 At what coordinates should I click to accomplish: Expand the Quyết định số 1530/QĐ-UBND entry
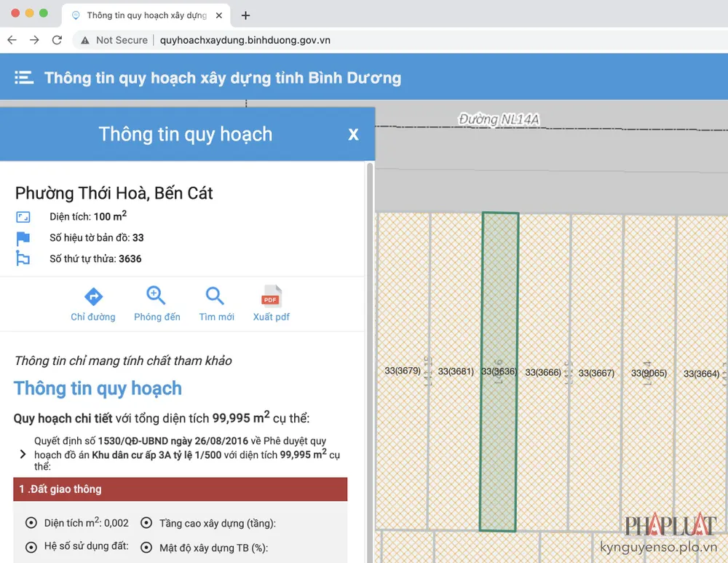click(x=23, y=454)
